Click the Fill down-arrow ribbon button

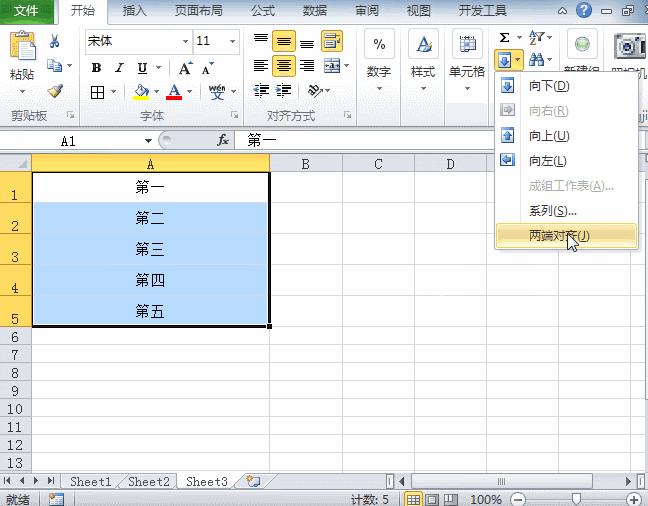point(505,61)
